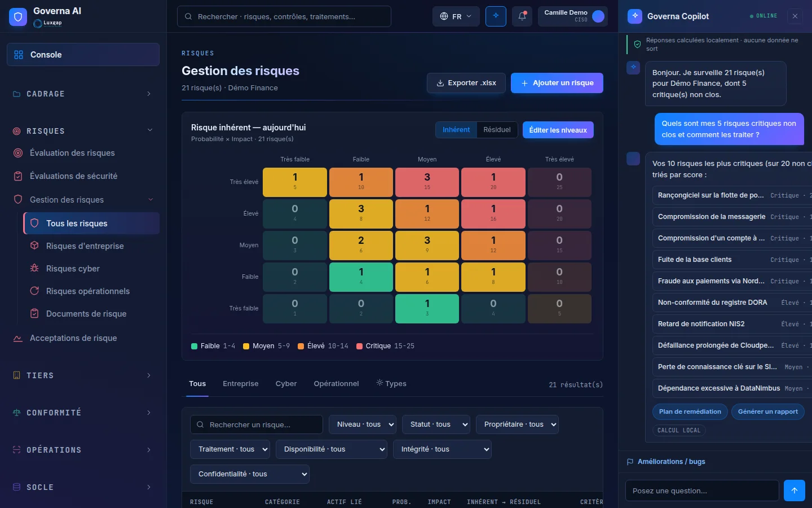
Task: Click the globe language icon
Action: (444, 16)
